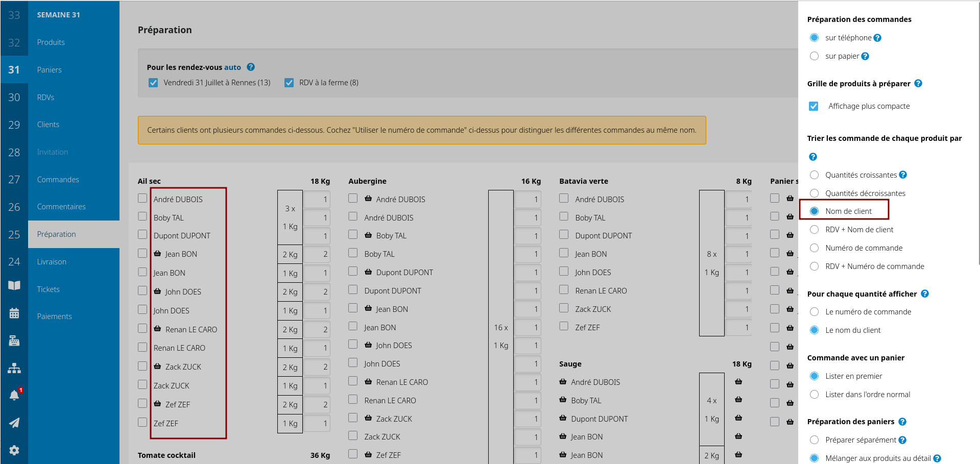Viewport: 980px width, 464px height.
Task: Click basket icon before Boby TAL in Sauge
Action: click(x=563, y=400)
